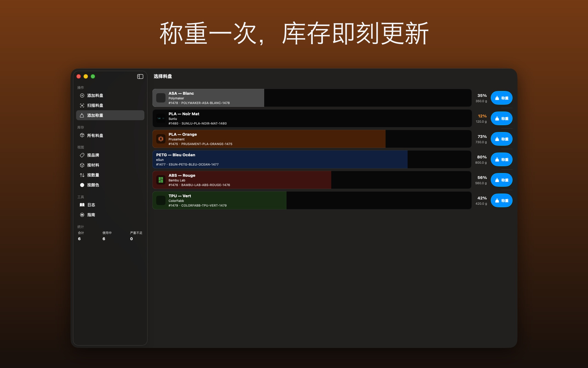Click 称重 for PLA Orange
This screenshot has height=368, width=588.
[501, 139]
